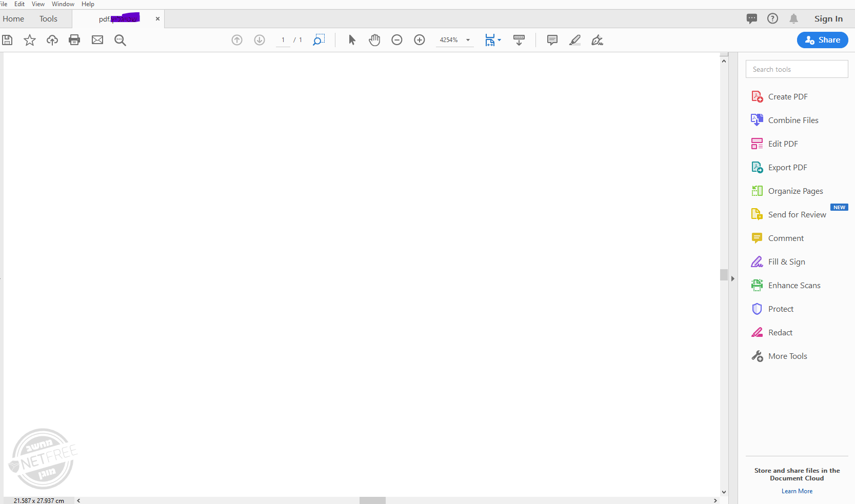Follow the Learn More link
This screenshot has height=504, width=855.
(x=797, y=491)
